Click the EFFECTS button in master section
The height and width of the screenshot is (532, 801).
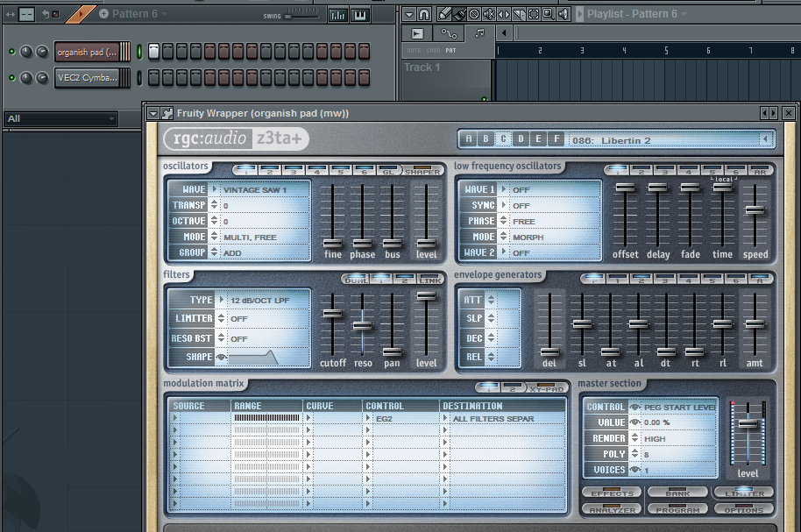(612, 493)
